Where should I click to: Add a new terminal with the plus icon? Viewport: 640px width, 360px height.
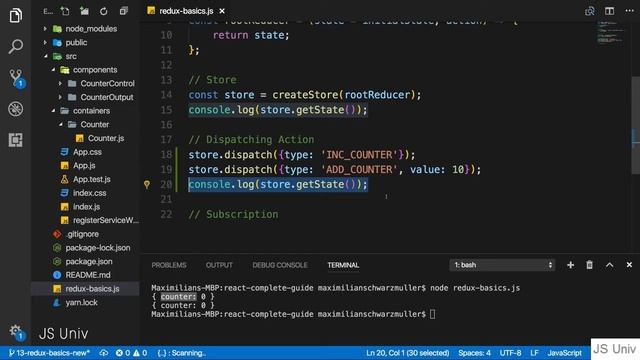[570, 265]
